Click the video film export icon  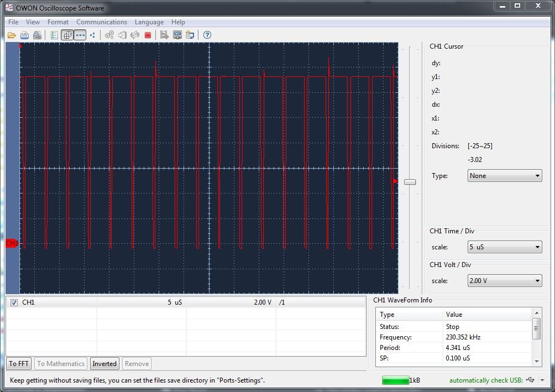point(164,35)
